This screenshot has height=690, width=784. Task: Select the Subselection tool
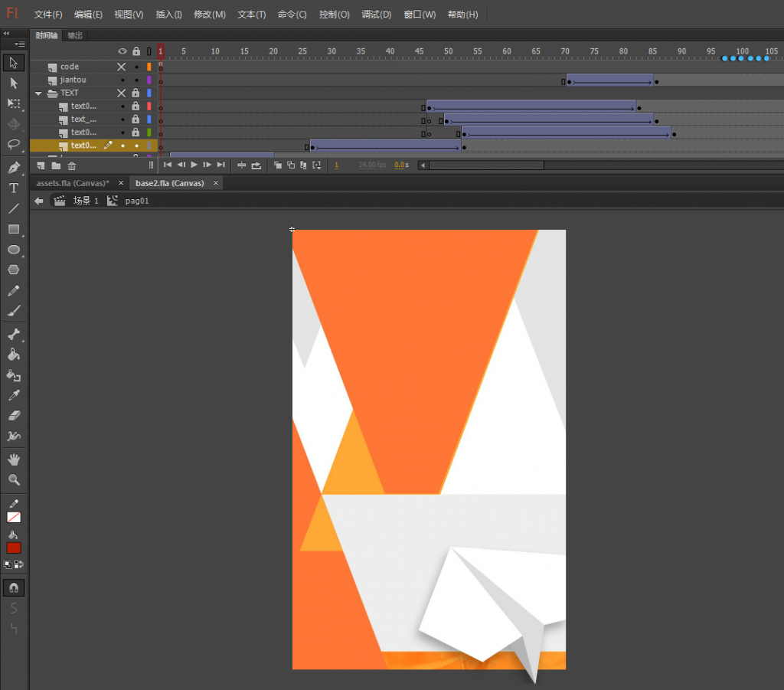(12, 83)
